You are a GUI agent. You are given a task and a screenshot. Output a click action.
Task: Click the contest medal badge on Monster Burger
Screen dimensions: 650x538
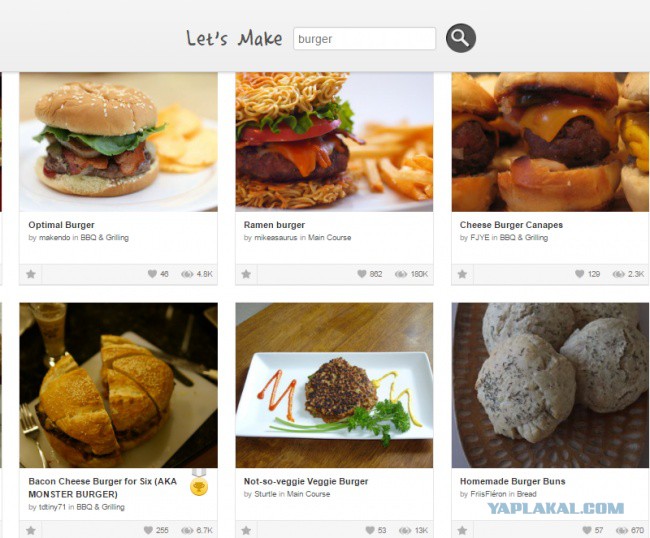click(x=199, y=482)
